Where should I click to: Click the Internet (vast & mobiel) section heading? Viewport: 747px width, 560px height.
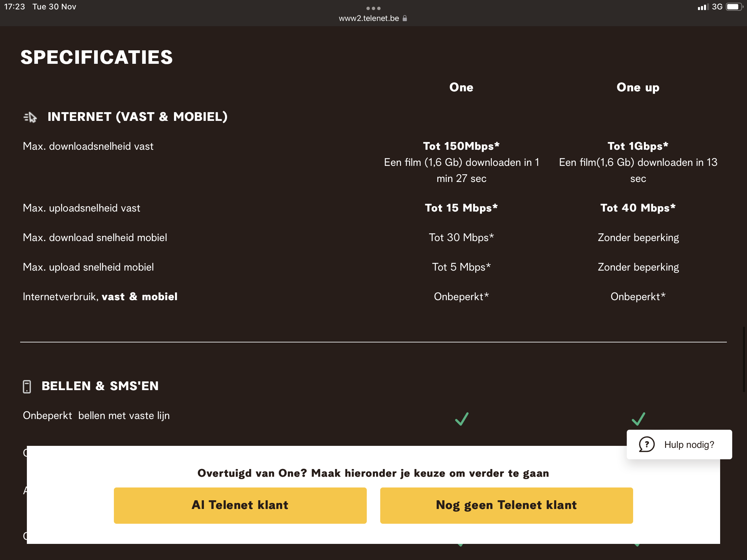(137, 117)
